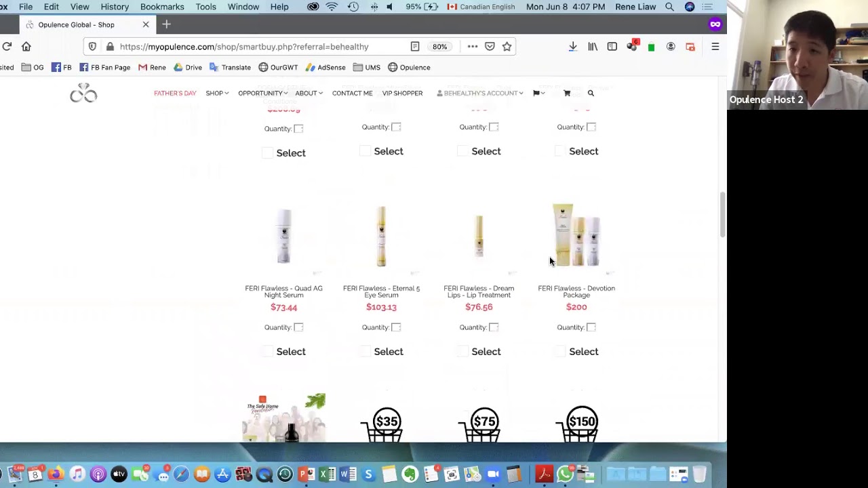Screen dimensions: 868x488
Task: Show downloads arrow icon
Action: coord(573,46)
